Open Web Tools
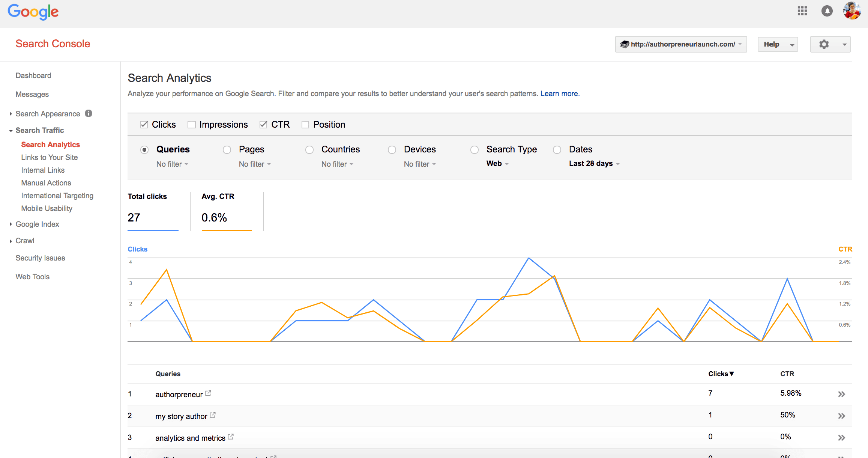Screen dimensions: 868x458 tap(33, 277)
